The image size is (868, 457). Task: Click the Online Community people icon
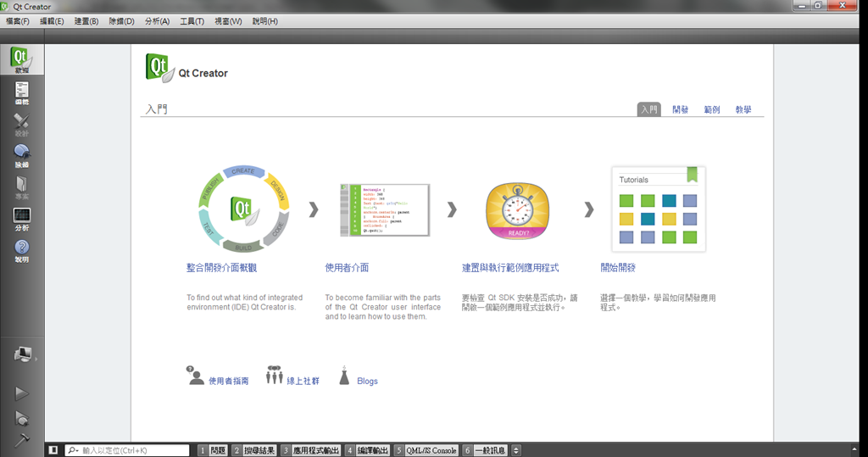coord(274,375)
